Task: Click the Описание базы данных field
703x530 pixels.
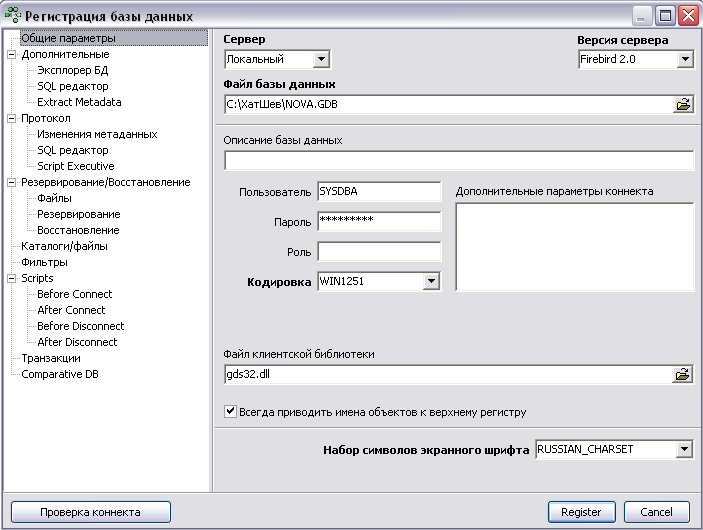Action: [x=459, y=161]
